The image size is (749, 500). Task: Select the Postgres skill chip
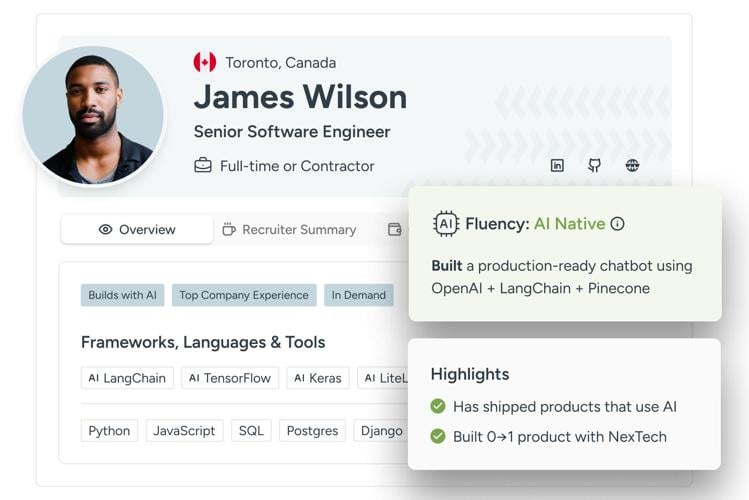(x=312, y=431)
